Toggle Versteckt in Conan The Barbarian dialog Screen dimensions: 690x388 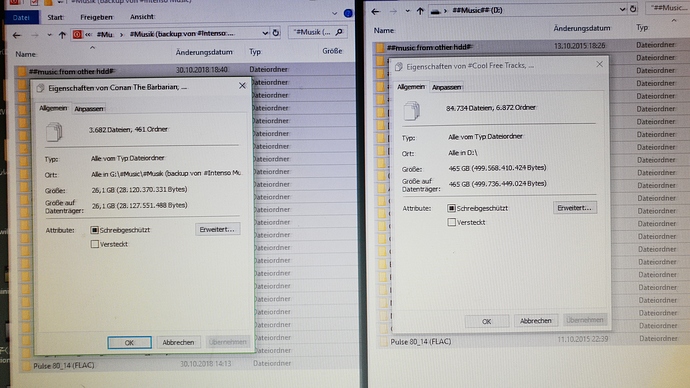pyautogui.click(x=95, y=244)
